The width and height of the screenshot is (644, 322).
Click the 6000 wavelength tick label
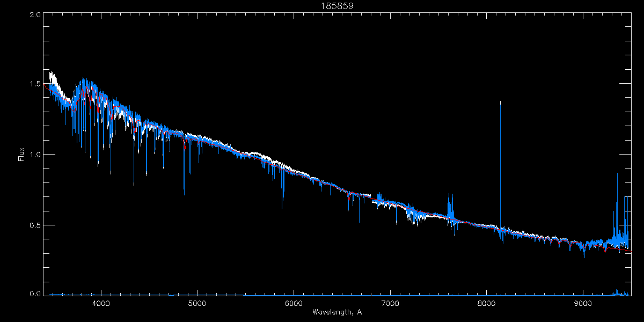[294, 303]
